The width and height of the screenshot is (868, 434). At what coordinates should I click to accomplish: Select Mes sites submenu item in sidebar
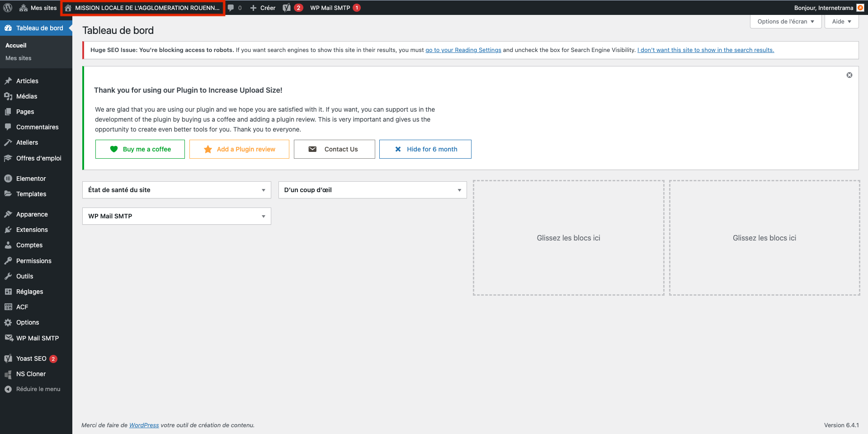point(19,58)
